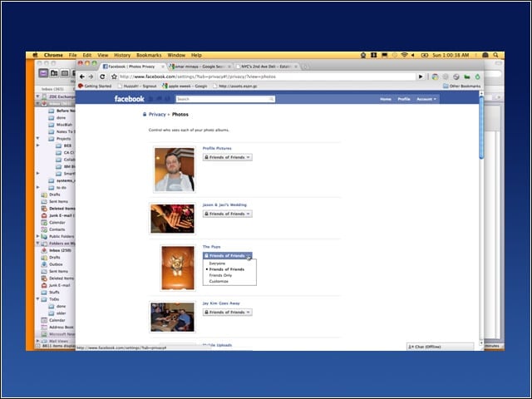Screen dimensions: 532x399
Task: Open the Other Bookmarks folder
Action: pos(461,86)
